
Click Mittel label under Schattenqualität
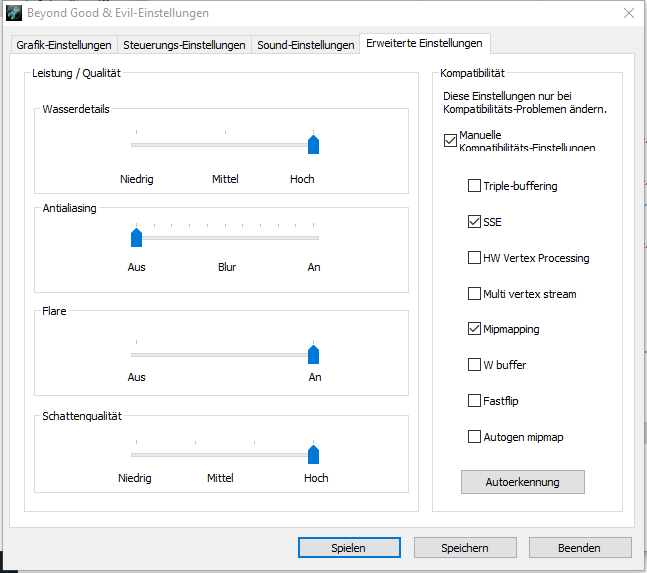(x=220, y=478)
